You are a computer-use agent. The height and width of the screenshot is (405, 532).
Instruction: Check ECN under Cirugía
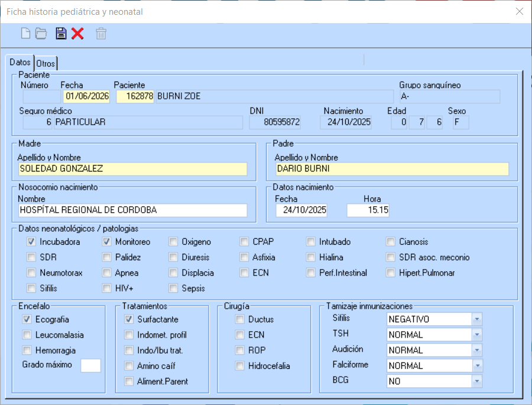click(x=239, y=335)
